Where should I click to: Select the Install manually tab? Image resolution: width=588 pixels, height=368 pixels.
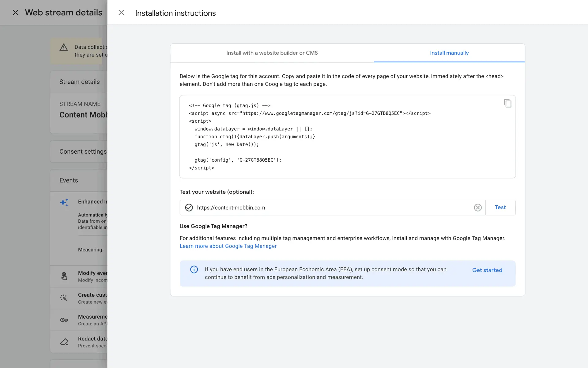[x=449, y=53]
